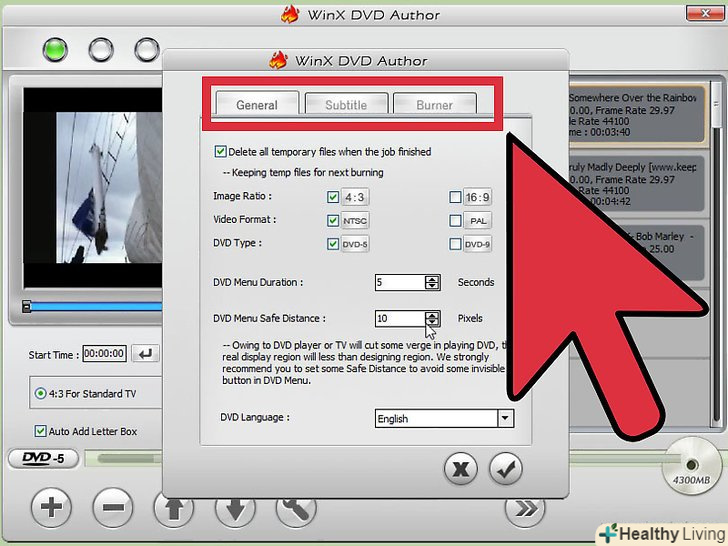
Task: Go to next step with double-arrow button
Action: (525, 510)
